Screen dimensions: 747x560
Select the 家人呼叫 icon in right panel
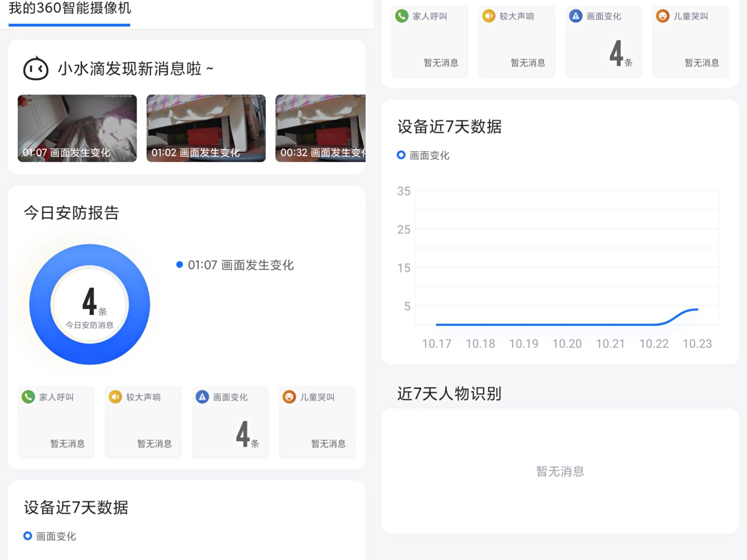tap(401, 16)
